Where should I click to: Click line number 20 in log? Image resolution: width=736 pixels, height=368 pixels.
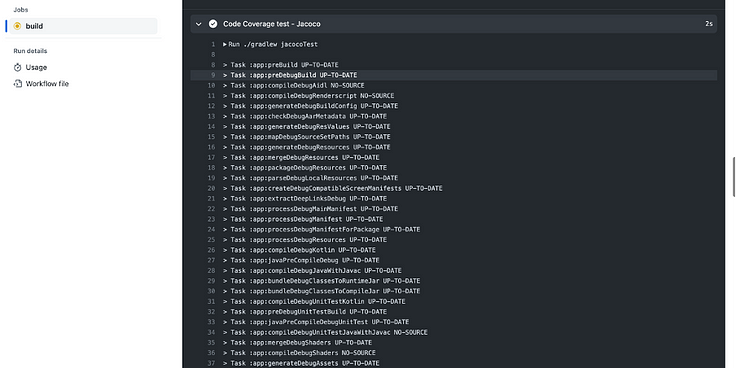click(x=211, y=188)
